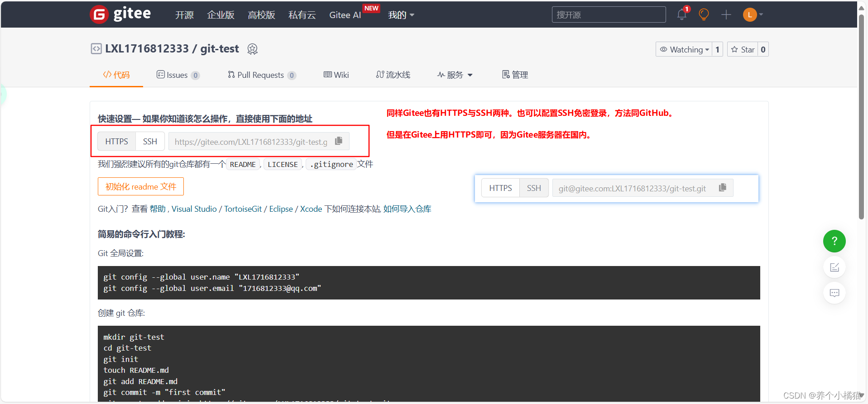Open the Pull Requests tab
Screen dimensions: 868x404
(262, 75)
